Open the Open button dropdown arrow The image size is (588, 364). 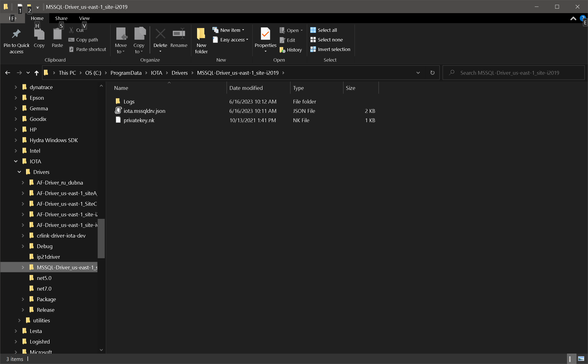tap(302, 30)
